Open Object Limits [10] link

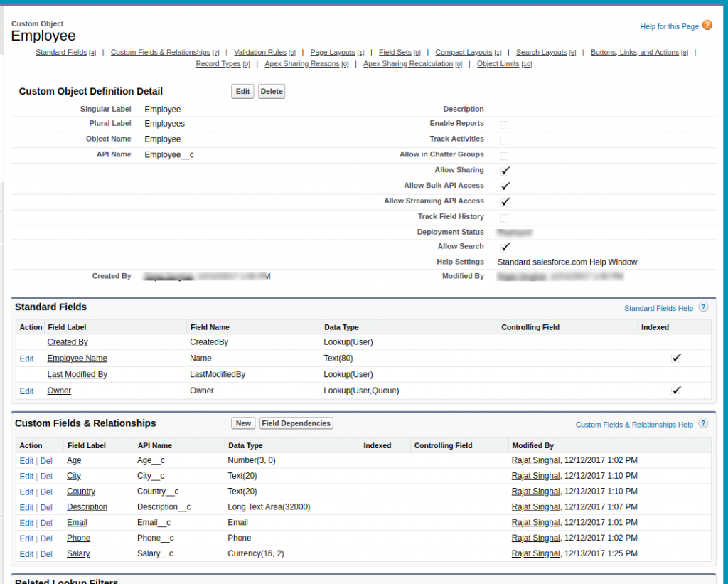[504, 64]
